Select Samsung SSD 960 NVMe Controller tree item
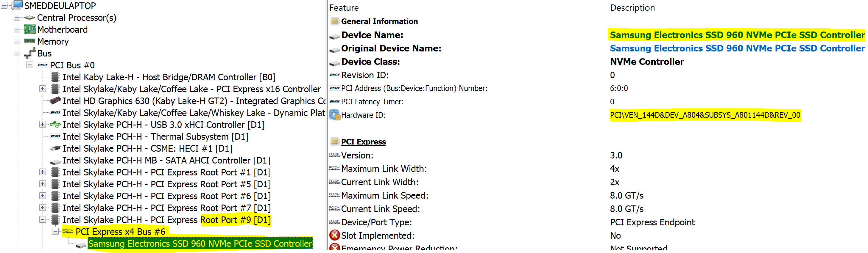 [x=200, y=243]
